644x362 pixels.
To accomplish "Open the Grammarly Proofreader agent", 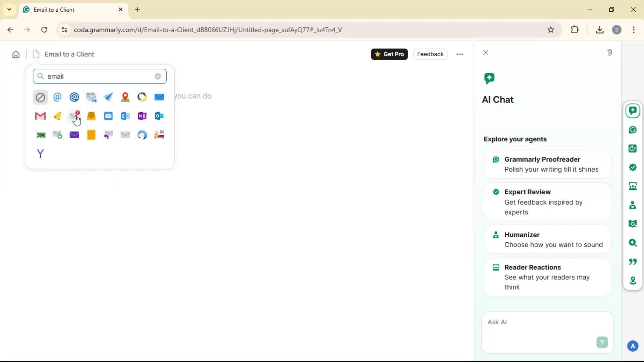I will click(547, 164).
